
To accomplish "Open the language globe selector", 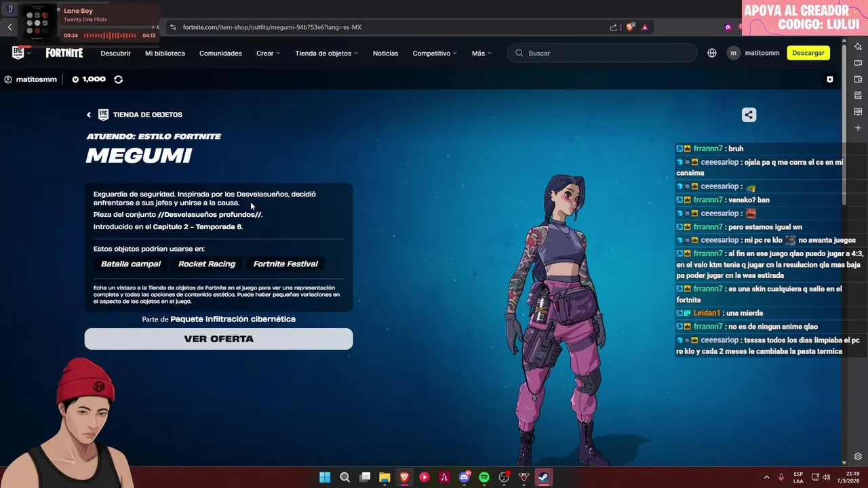I will (x=712, y=53).
